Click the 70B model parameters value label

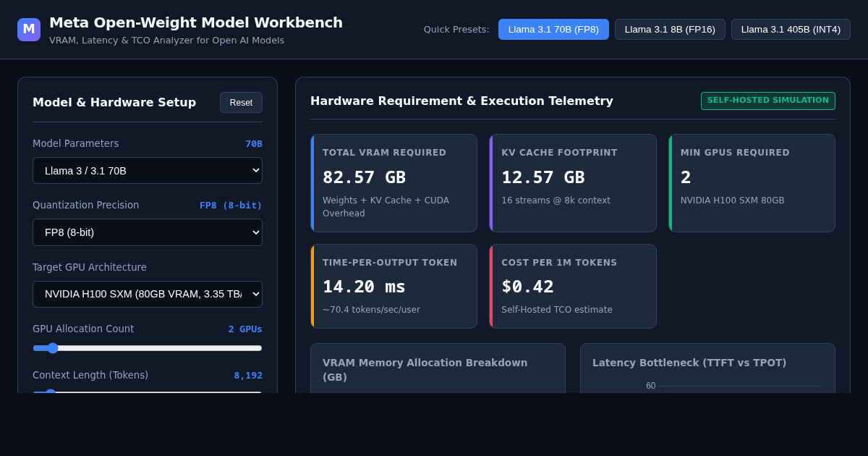click(254, 144)
